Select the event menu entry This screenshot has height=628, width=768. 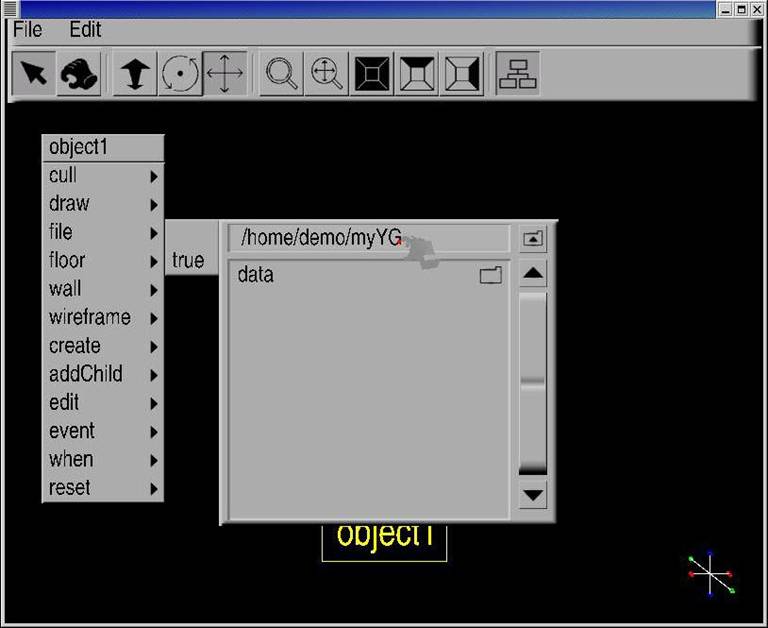tap(103, 432)
